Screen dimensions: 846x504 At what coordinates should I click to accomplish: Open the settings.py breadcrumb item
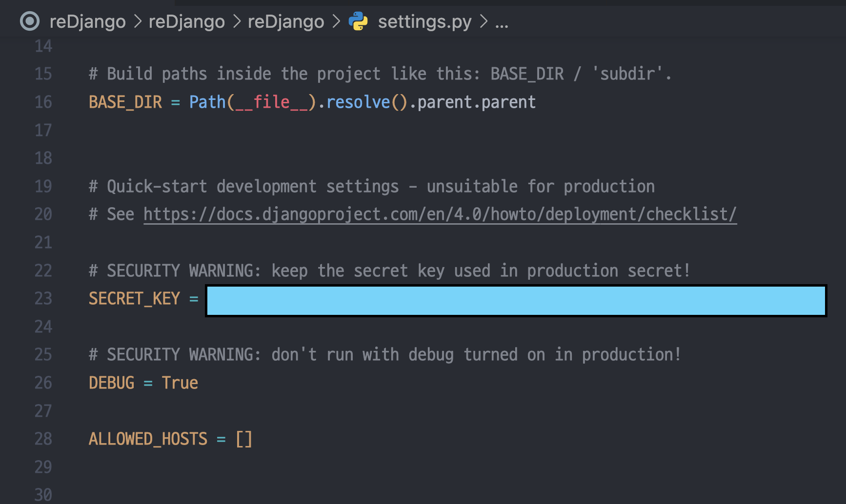coord(424,21)
